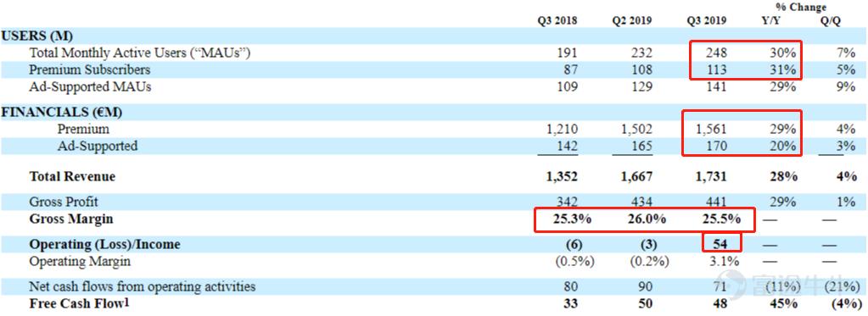Click the USERS (M) section heading
Screen dimensions: 868x316
37,36
